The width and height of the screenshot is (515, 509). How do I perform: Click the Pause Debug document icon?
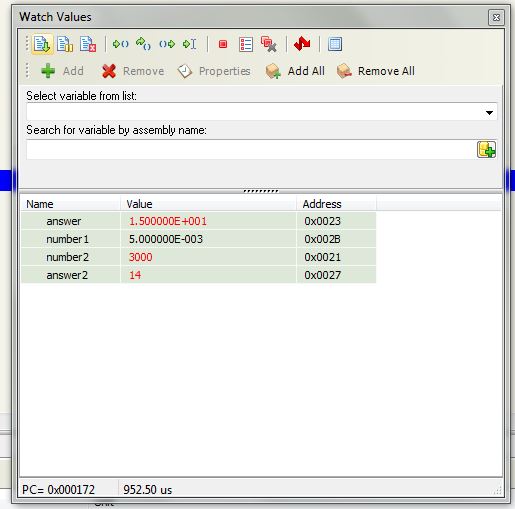(x=65, y=44)
